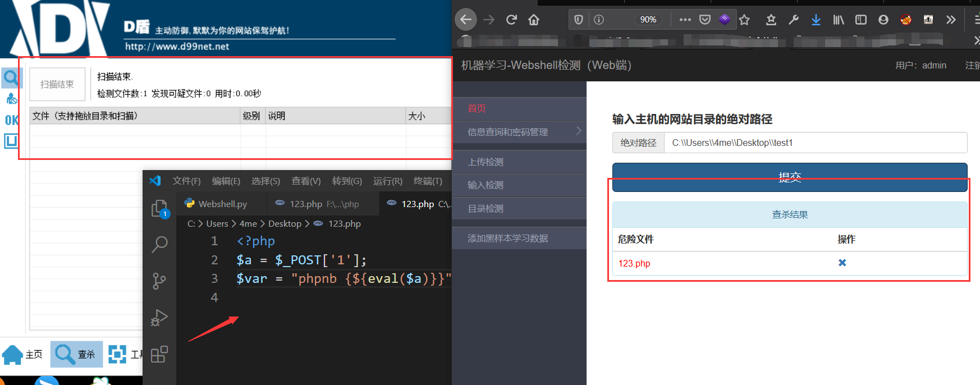Click D盾 magnifier icon in left strip
The image size is (980, 385).
pyautogui.click(x=11, y=77)
